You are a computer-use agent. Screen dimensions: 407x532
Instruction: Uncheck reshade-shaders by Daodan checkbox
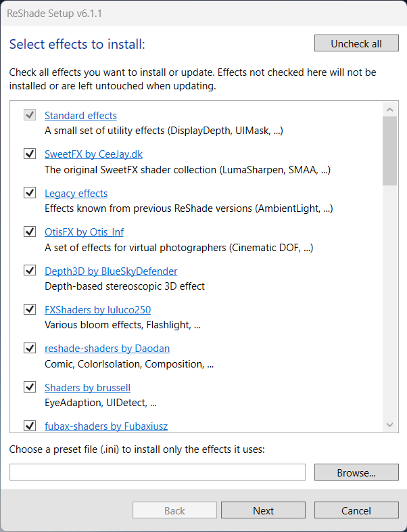30,348
